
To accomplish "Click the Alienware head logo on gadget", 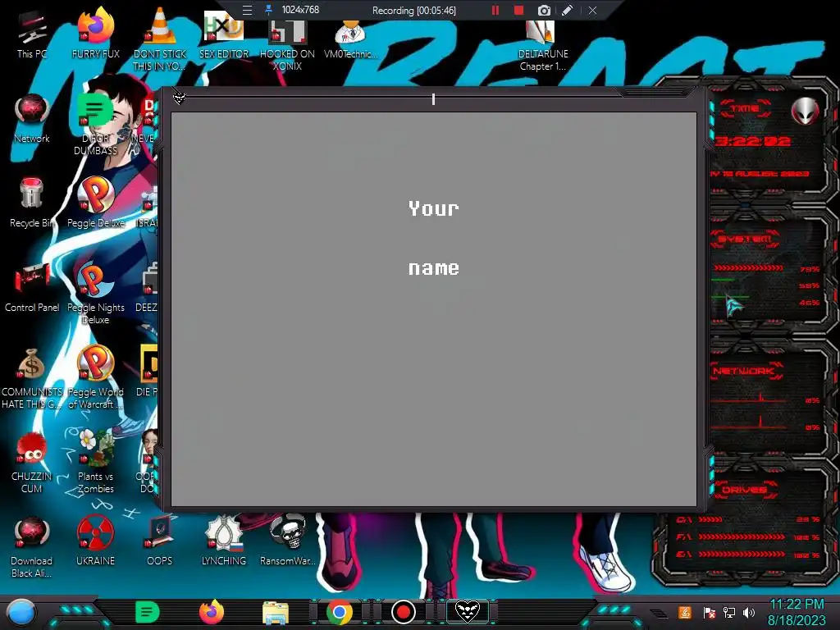I will [x=806, y=111].
